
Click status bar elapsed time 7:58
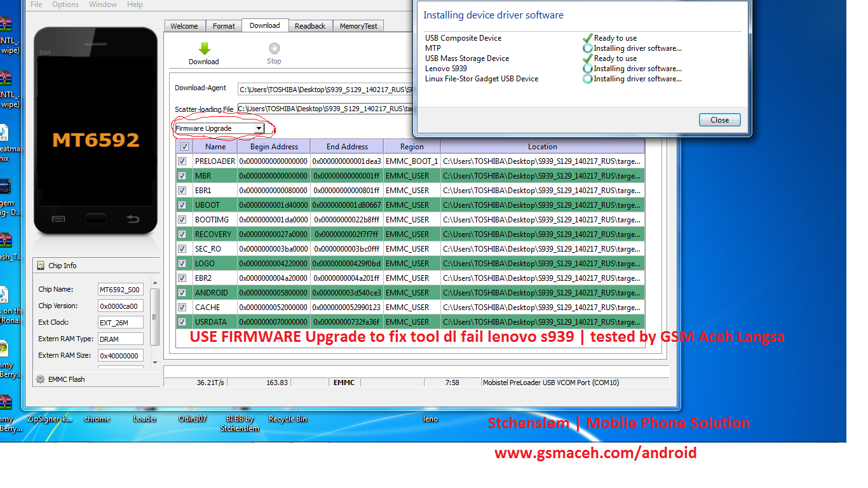[452, 383]
